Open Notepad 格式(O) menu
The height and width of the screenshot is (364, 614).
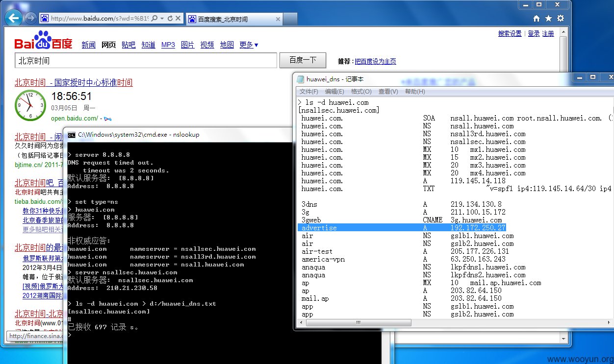[x=361, y=92]
